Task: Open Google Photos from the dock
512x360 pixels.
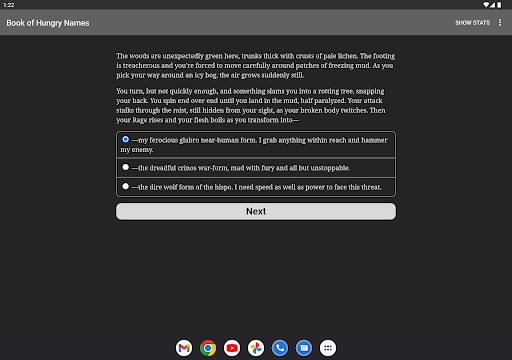Action: pyautogui.click(x=256, y=348)
